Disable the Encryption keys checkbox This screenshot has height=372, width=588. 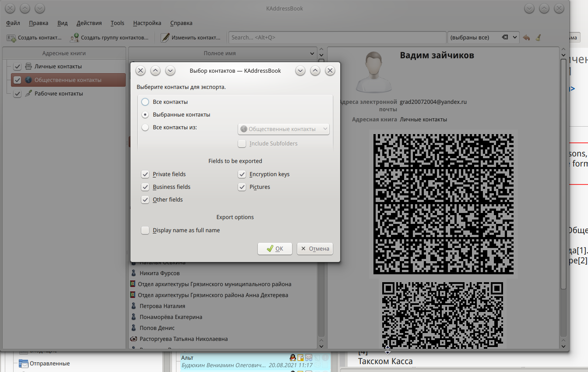[242, 174]
